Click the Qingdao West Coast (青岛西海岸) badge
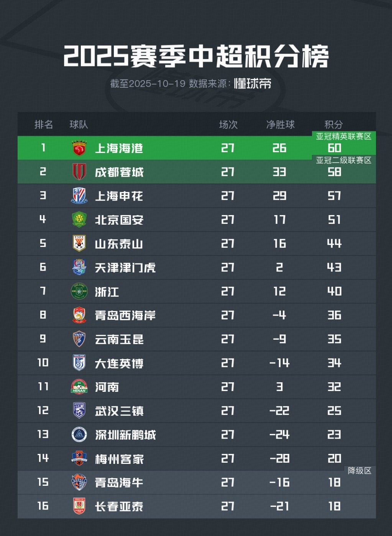Viewport: 392px width, 536px height. pyautogui.click(x=79, y=315)
